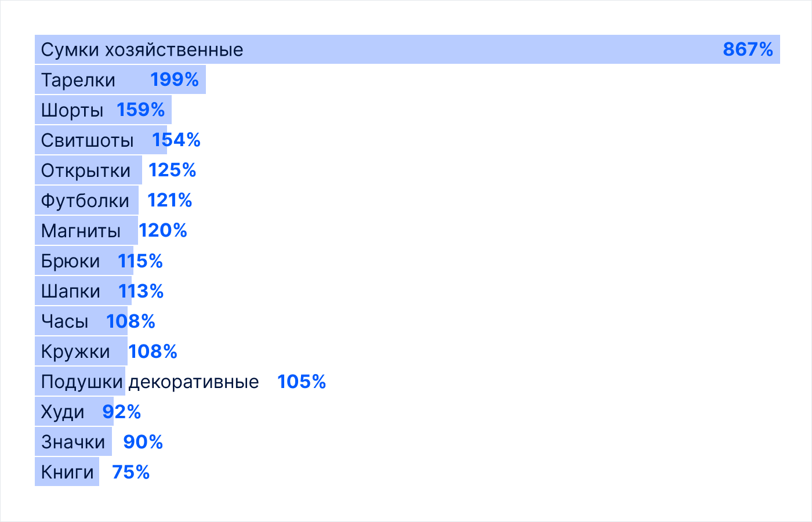The width and height of the screenshot is (812, 522).
Task: Click the 'Футболки' bar label
Action: click(85, 201)
